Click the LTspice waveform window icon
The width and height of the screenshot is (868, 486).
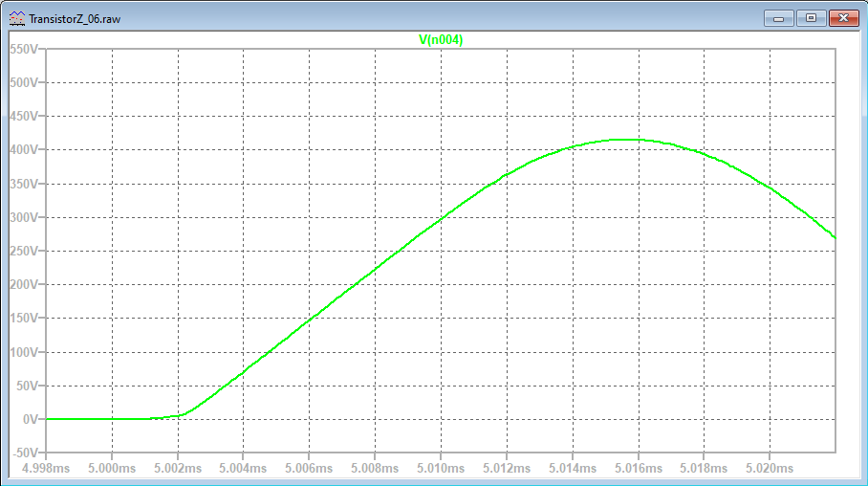16,18
